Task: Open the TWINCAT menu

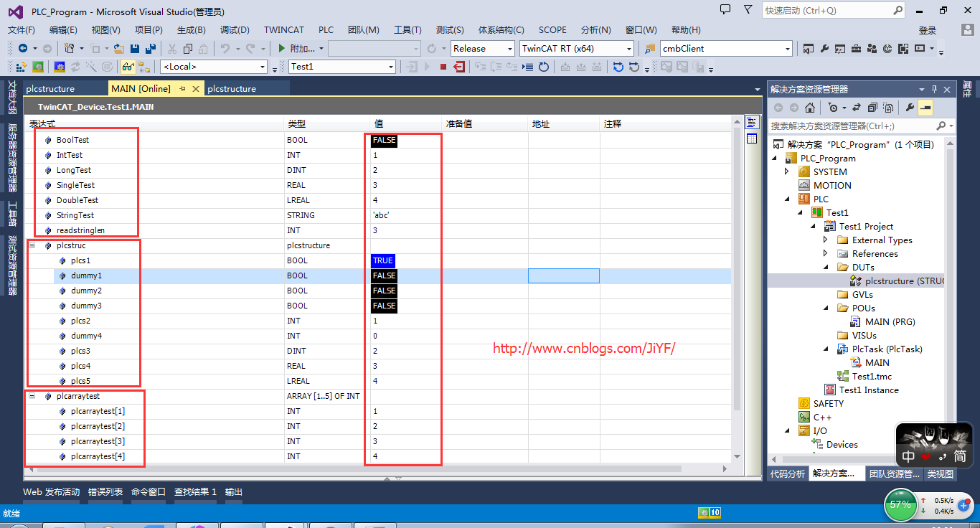Action: pyautogui.click(x=283, y=30)
